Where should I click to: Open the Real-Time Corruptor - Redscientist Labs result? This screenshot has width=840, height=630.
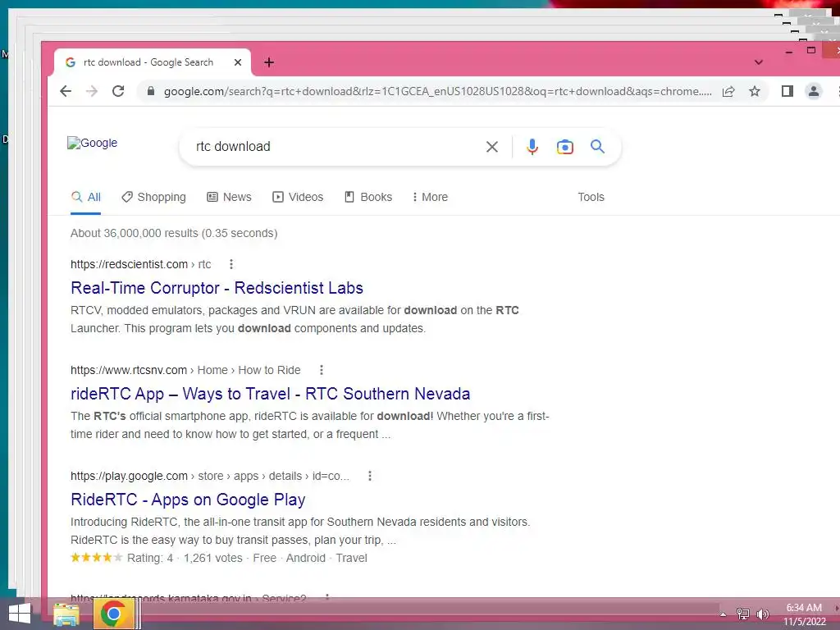coord(217,288)
